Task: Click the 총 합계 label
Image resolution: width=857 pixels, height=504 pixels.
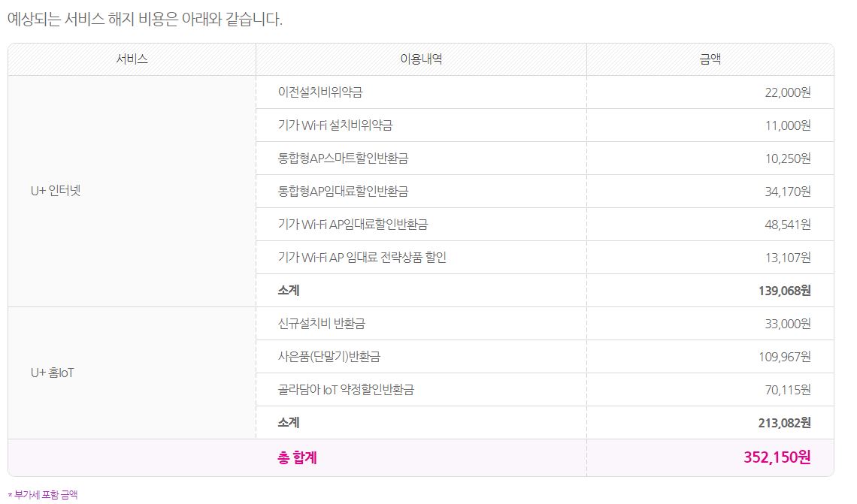Action: pos(297,457)
